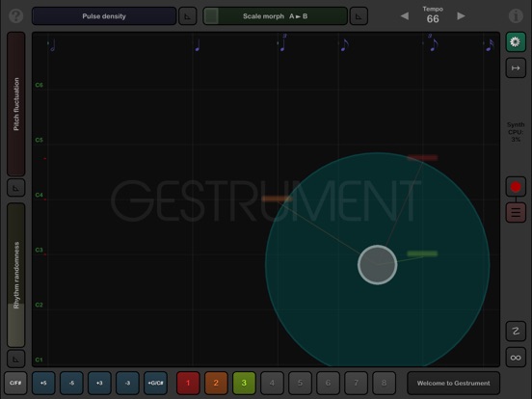Select orange instrument slot 2
The width and height of the screenshot is (532, 399).
(216, 383)
